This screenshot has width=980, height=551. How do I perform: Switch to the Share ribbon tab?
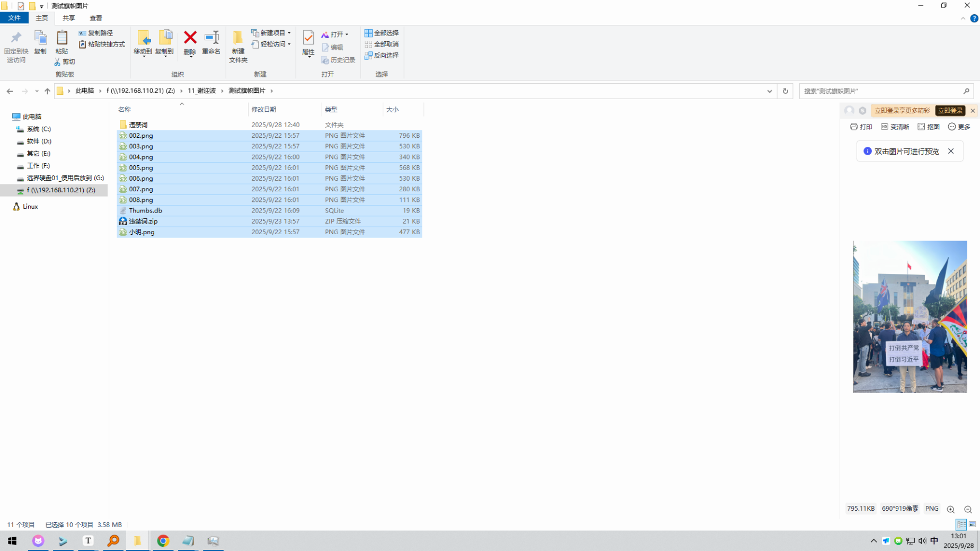click(68, 18)
